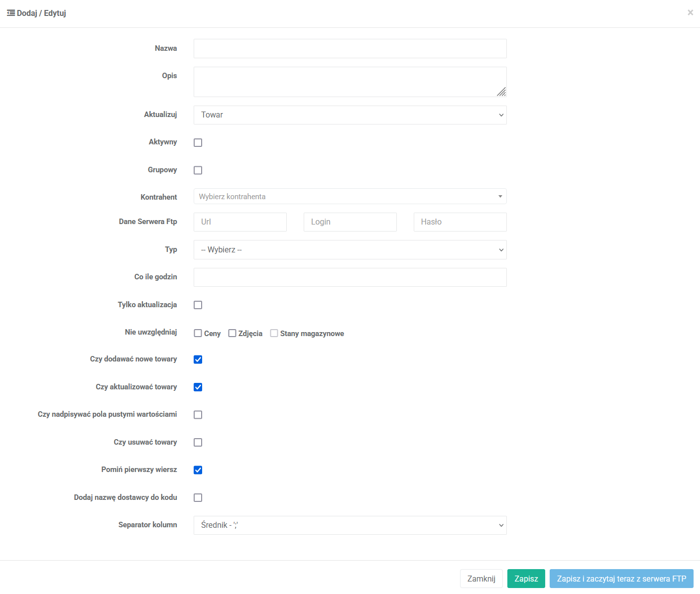
Task: Enable Czy usuwać towary checkbox
Action: click(198, 443)
